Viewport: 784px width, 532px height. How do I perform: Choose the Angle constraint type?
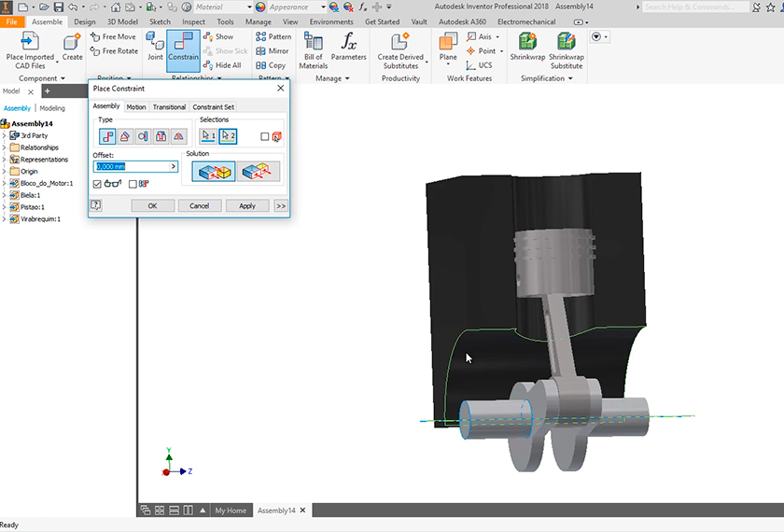[125, 136]
